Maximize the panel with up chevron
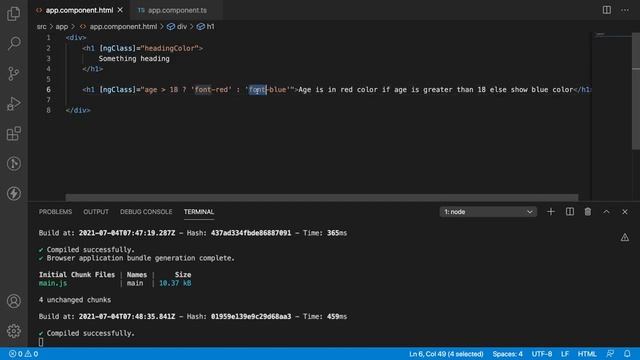640x360 pixels. click(x=606, y=212)
